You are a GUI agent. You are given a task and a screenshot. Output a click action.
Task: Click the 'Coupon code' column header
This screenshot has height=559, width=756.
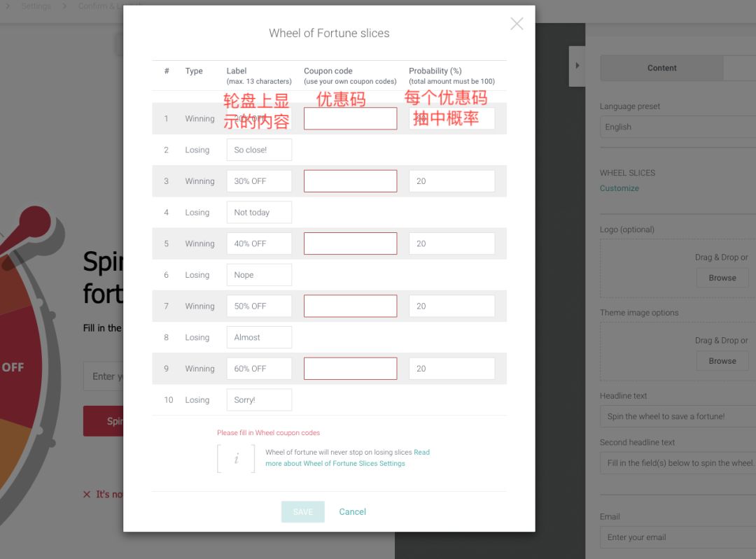(328, 71)
